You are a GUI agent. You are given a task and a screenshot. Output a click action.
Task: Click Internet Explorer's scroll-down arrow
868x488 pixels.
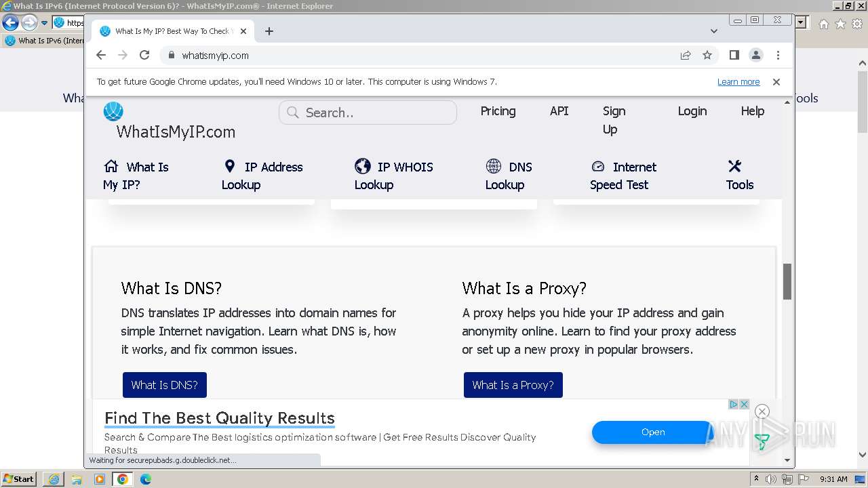pyautogui.click(x=863, y=455)
